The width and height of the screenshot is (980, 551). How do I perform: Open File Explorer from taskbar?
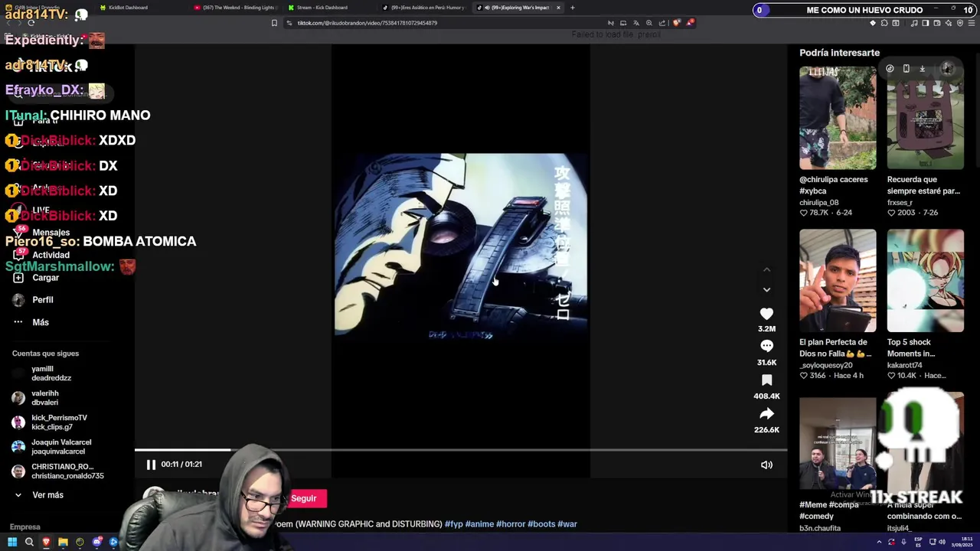(63, 542)
